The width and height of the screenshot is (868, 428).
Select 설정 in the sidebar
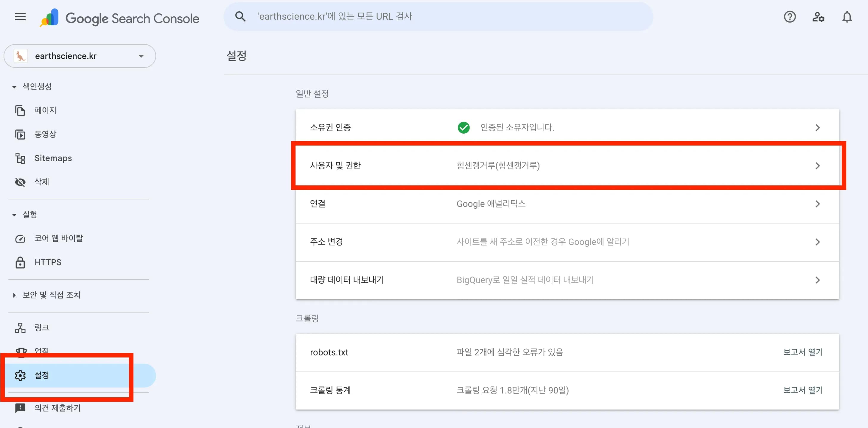(x=42, y=375)
